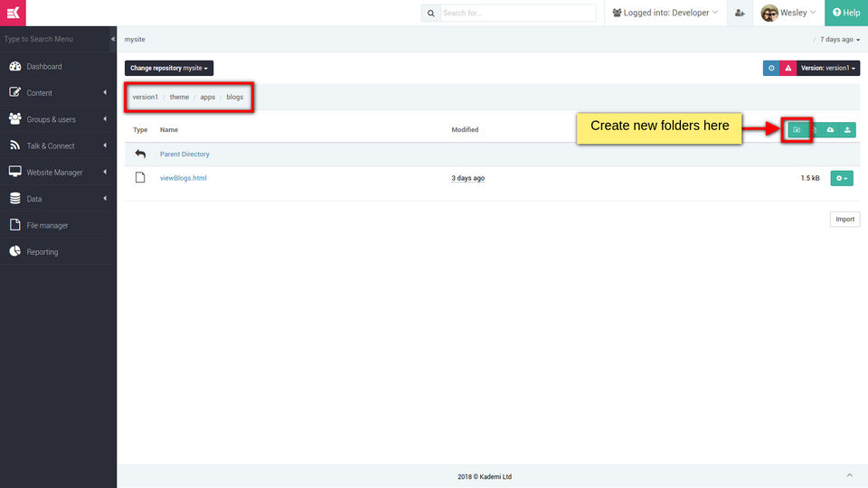Expand the Content sidebar menu
This screenshot has width=868, height=488.
(58, 93)
